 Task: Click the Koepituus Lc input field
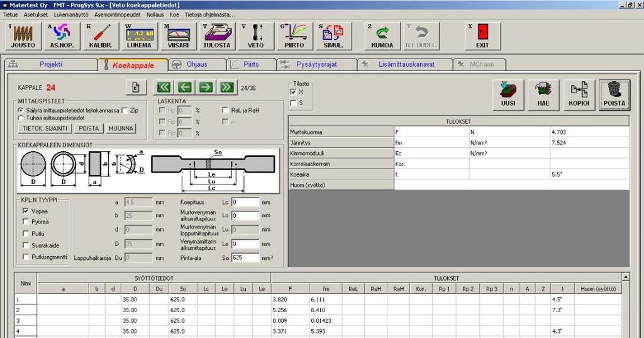245,202
